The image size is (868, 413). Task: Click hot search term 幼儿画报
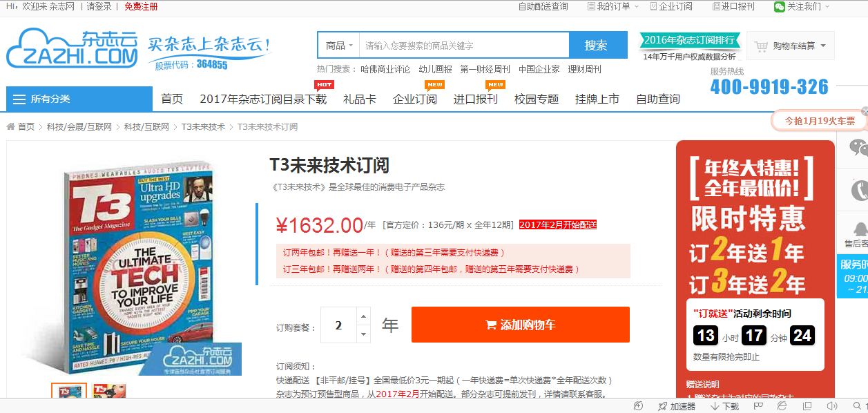pyautogui.click(x=436, y=69)
